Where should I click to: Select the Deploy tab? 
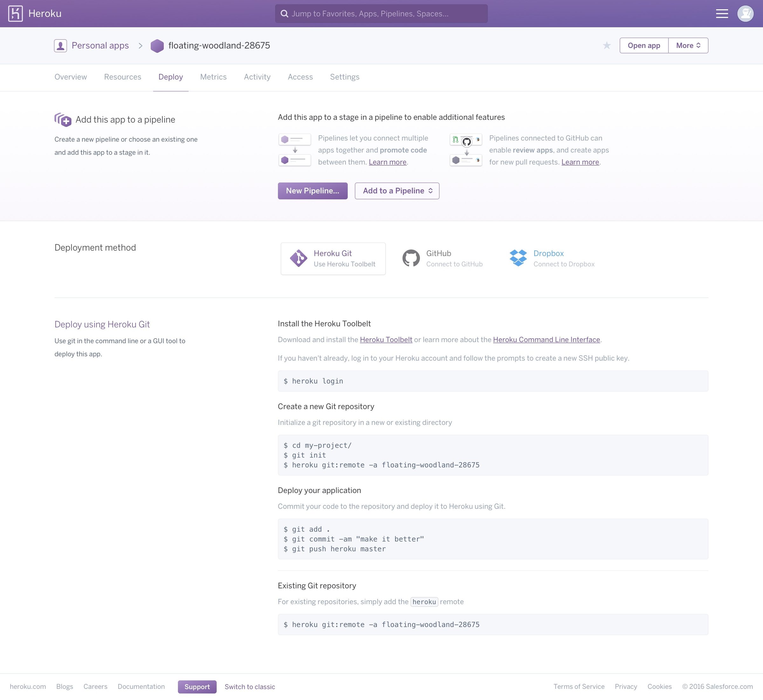170,77
